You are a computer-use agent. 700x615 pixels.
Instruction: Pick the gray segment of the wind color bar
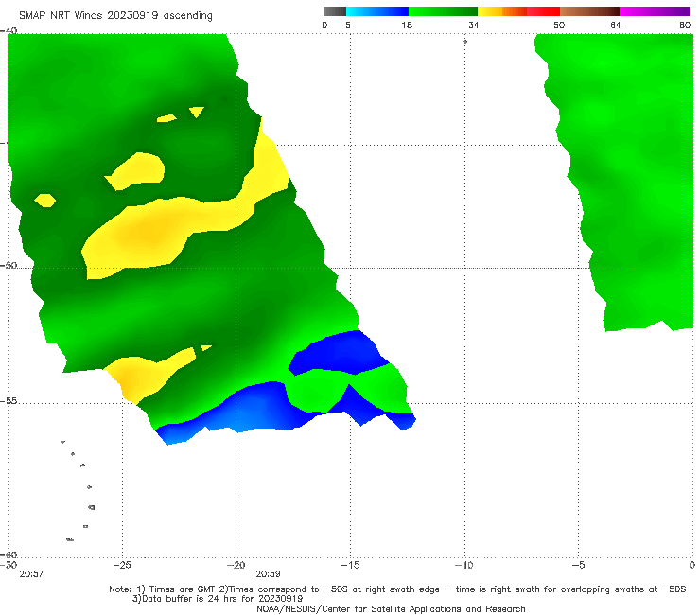[335, 11]
